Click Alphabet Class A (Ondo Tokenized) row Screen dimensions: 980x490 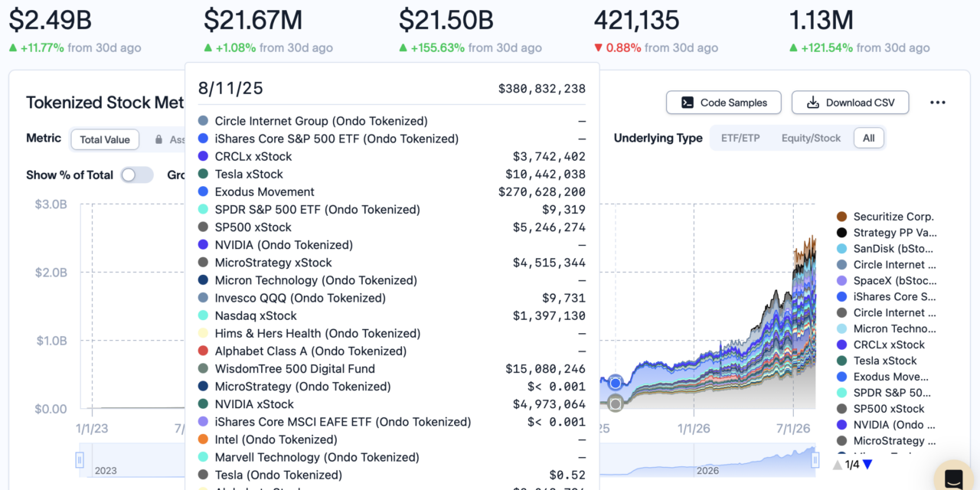click(392, 351)
